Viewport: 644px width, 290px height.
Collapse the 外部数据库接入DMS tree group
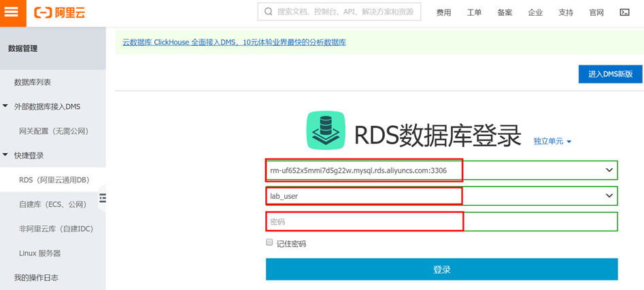pyautogui.click(x=5, y=106)
